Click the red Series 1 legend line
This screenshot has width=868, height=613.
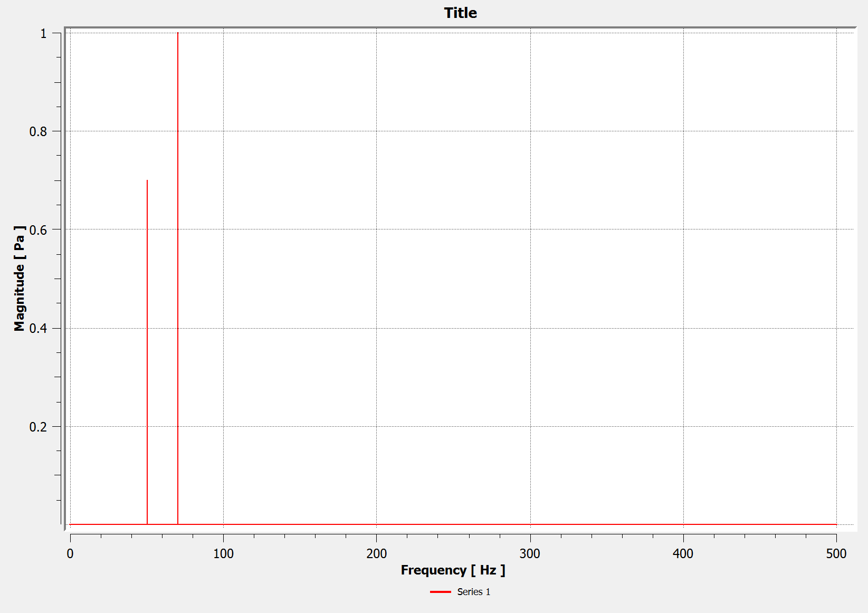[x=440, y=592]
